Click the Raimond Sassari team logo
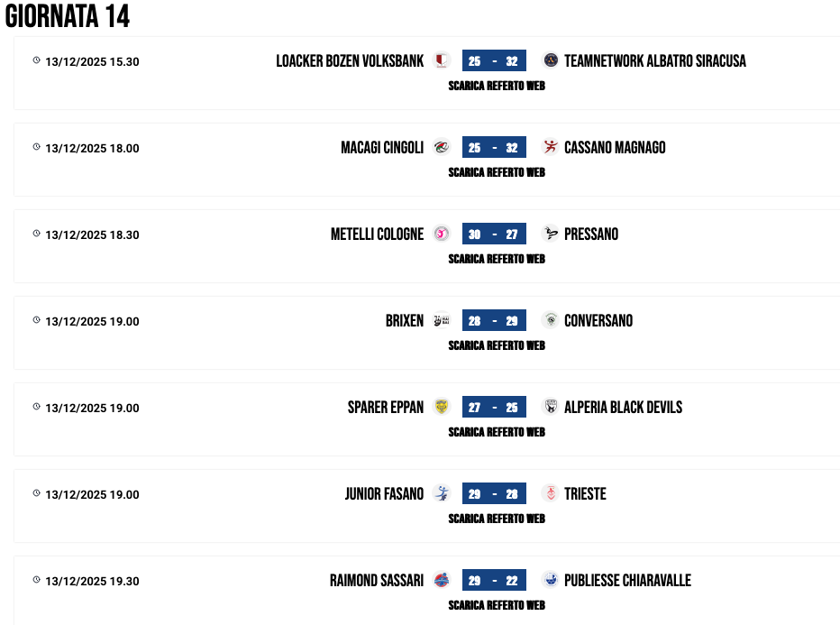The height and width of the screenshot is (625, 840). 442,580
